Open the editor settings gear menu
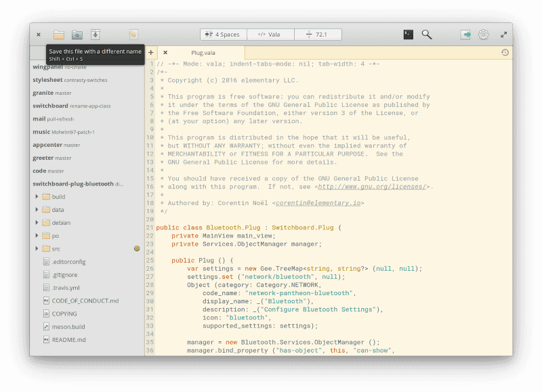The image size is (542, 392). coord(484,33)
